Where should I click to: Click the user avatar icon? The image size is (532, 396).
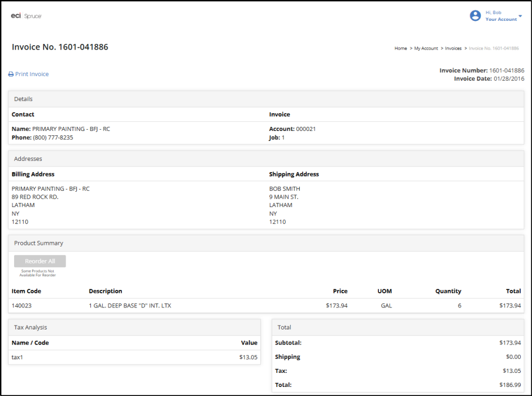click(475, 16)
